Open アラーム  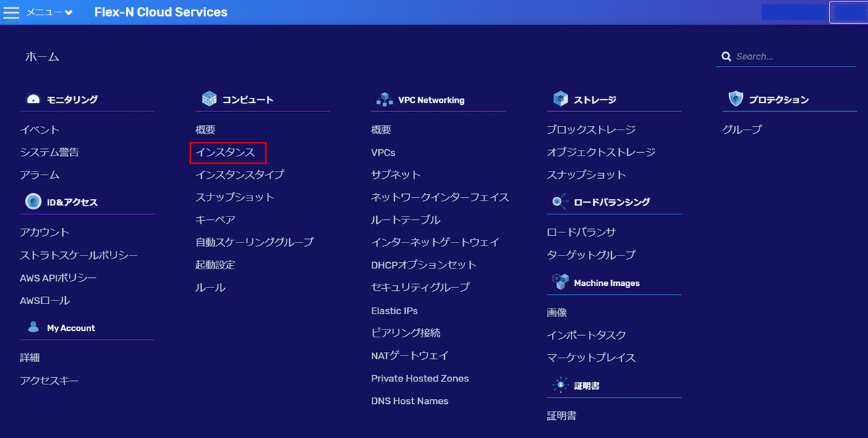tap(40, 174)
